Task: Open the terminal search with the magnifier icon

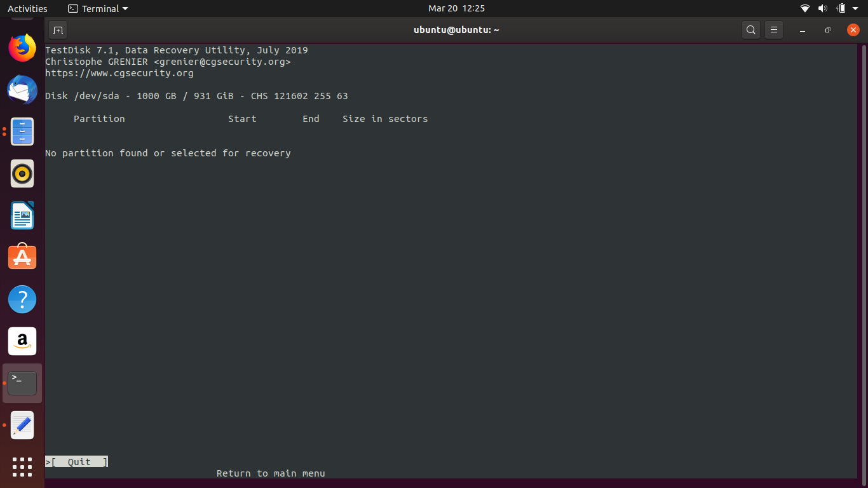Action: pos(750,29)
